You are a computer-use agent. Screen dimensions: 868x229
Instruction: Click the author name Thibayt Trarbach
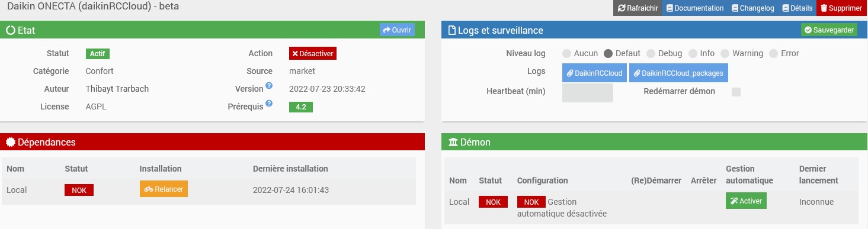[117, 89]
